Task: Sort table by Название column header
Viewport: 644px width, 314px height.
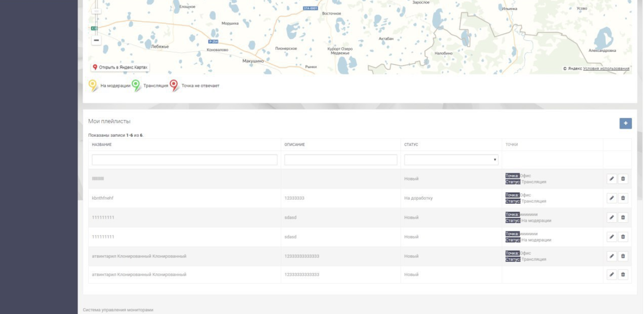Action: (102, 145)
